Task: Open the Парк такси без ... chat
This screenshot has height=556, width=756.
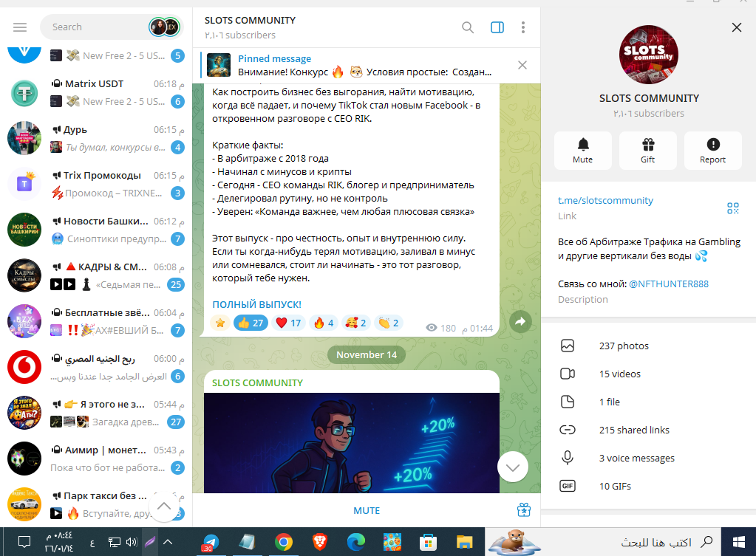Action: click(x=96, y=504)
